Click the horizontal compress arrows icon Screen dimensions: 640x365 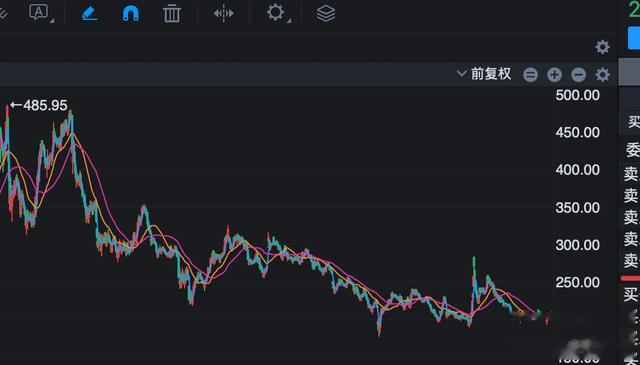click(x=224, y=13)
